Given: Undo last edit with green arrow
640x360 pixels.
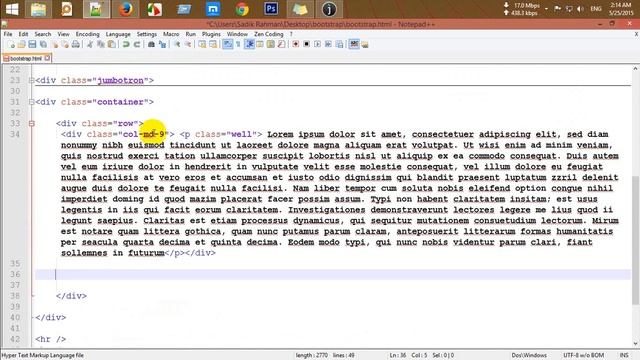Looking at the screenshot, I should [126, 44].
